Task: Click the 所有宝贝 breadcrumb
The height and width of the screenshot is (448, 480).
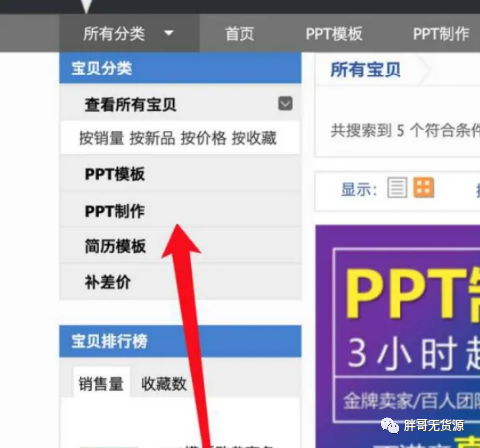Action: tap(366, 70)
